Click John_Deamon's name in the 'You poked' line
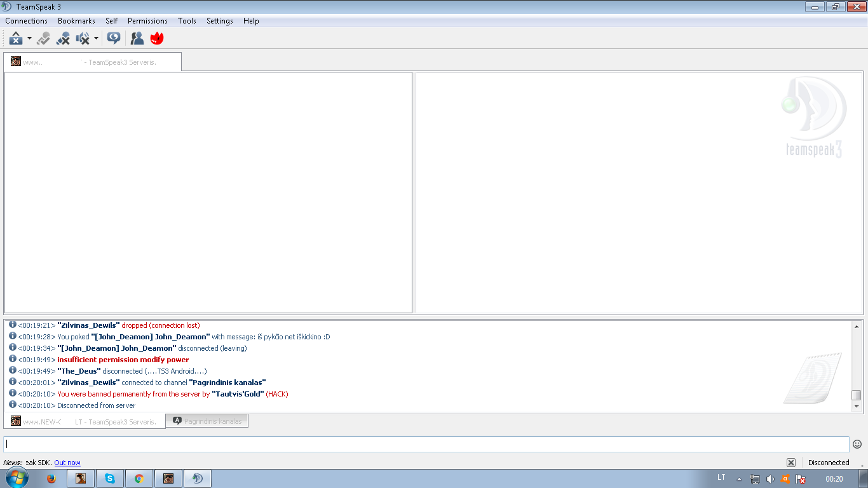This screenshot has width=868, height=488. click(151, 337)
